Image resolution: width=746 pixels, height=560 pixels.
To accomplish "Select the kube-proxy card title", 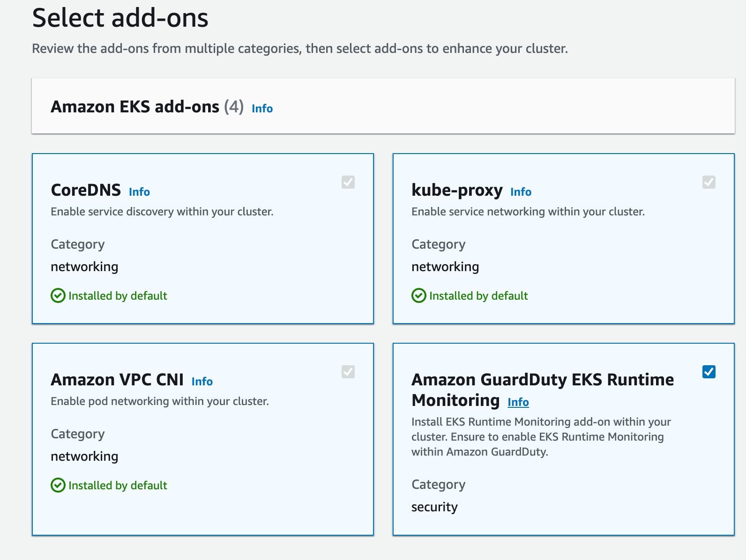I will (x=457, y=190).
